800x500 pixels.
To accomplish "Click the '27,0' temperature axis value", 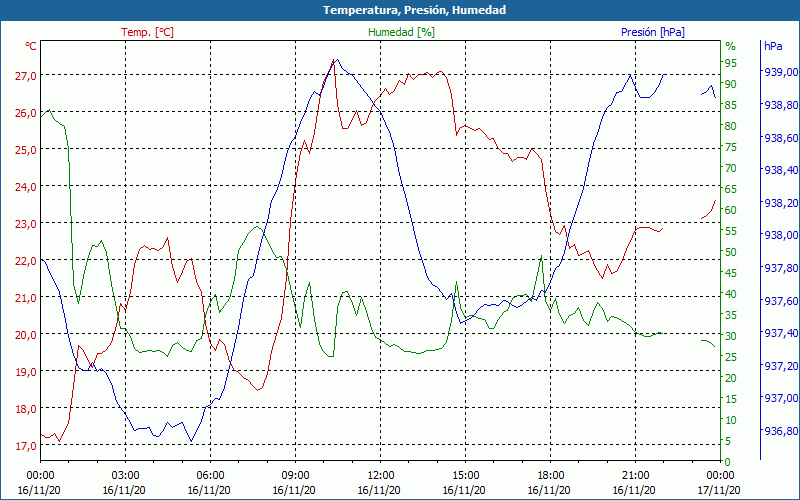I will coord(26,76).
